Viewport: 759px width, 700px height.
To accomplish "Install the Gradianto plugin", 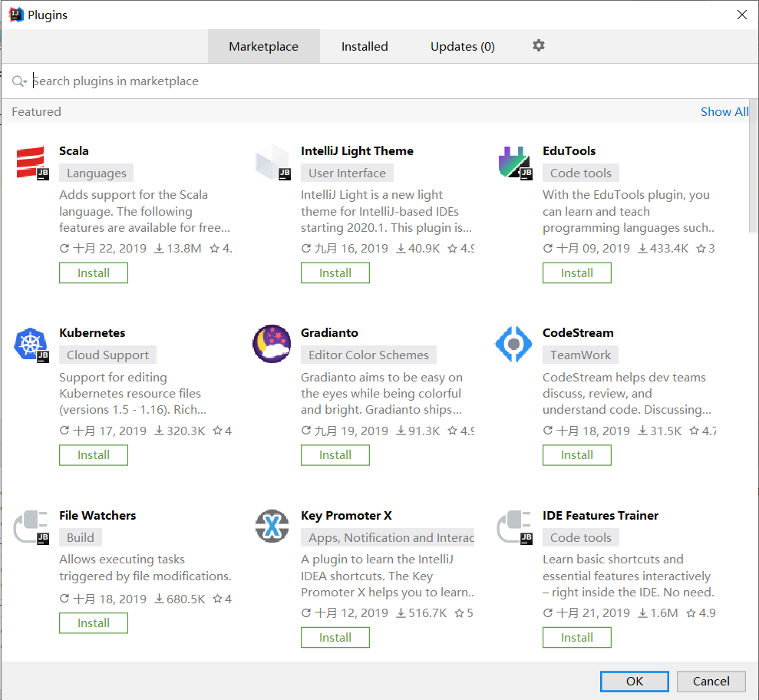I will tap(335, 455).
